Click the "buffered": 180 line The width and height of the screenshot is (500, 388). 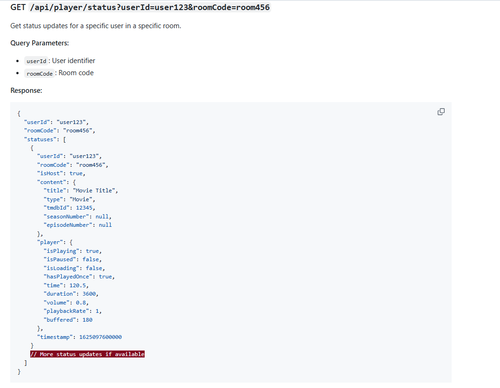point(68,320)
